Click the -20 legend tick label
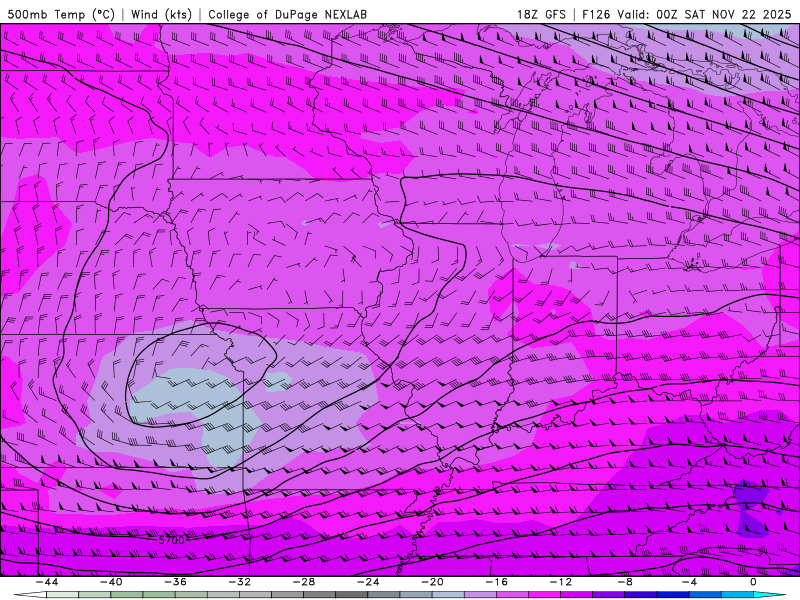 (433, 582)
